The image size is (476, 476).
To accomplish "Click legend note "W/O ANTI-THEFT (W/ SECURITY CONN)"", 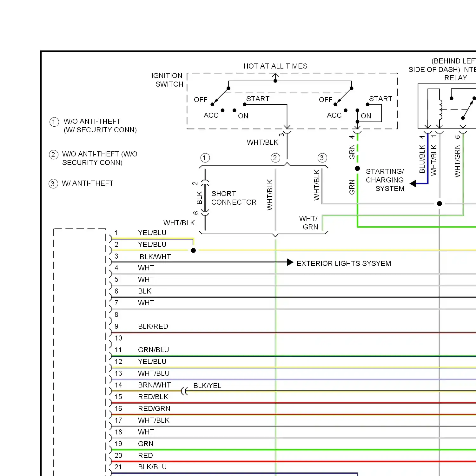I will click(x=100, y=126).
